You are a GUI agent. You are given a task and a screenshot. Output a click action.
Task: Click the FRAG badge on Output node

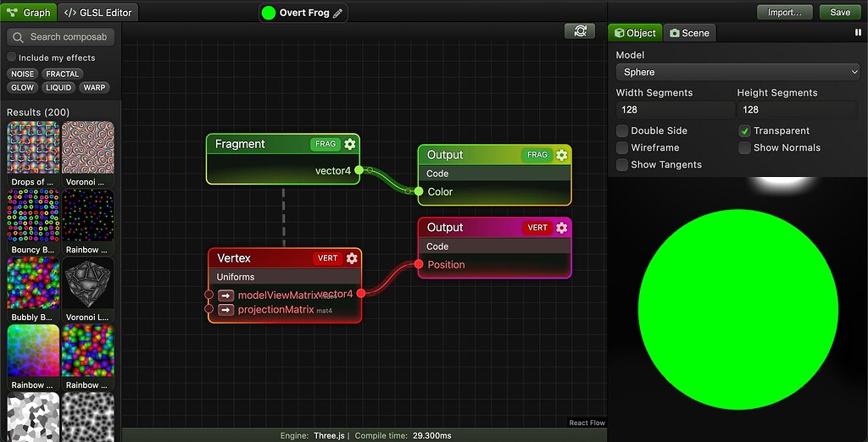tap(537, 155)
